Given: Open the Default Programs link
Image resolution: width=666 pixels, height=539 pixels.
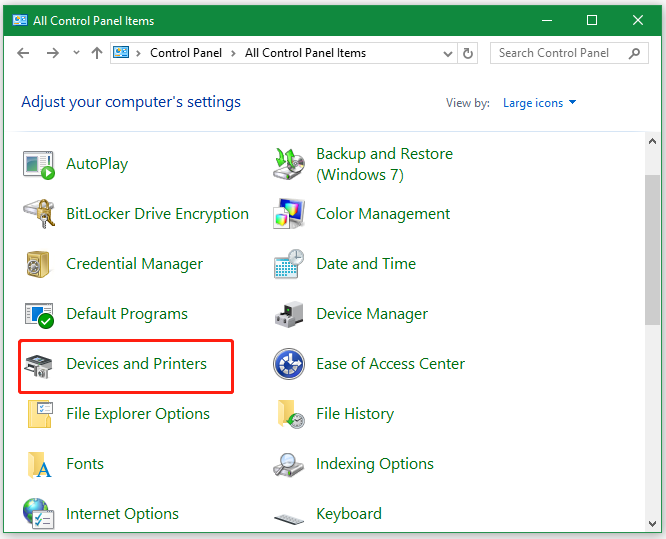Looking at the screenshot, I should [127, 314].
